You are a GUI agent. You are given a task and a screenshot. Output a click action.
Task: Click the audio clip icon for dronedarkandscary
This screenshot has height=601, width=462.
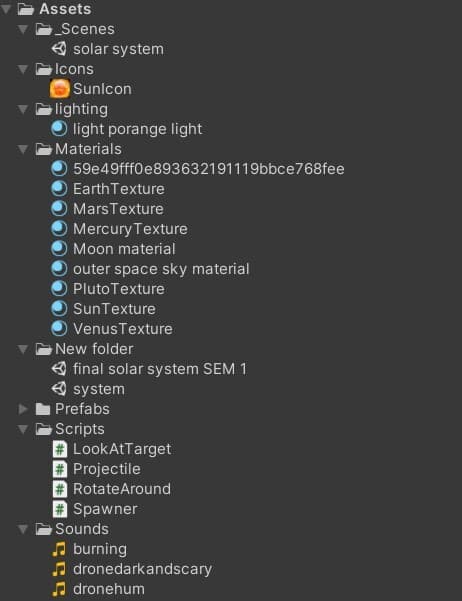point(59,569)
